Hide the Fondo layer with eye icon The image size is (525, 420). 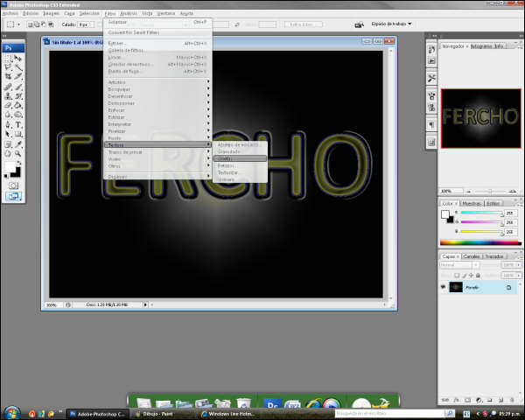pyautogui.click(x=444, y=287)
